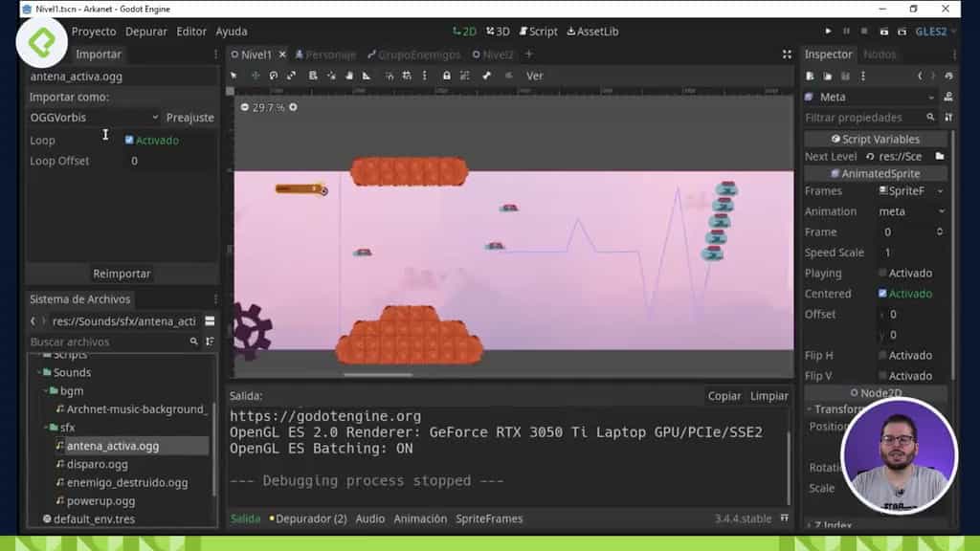Viewport: 980px width, 551px height.
Task: Disable the Centered checkbox
Action: point(882,293)
